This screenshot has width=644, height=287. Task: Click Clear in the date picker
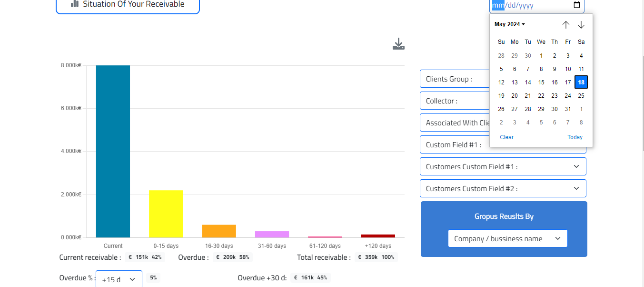(506, 137)
